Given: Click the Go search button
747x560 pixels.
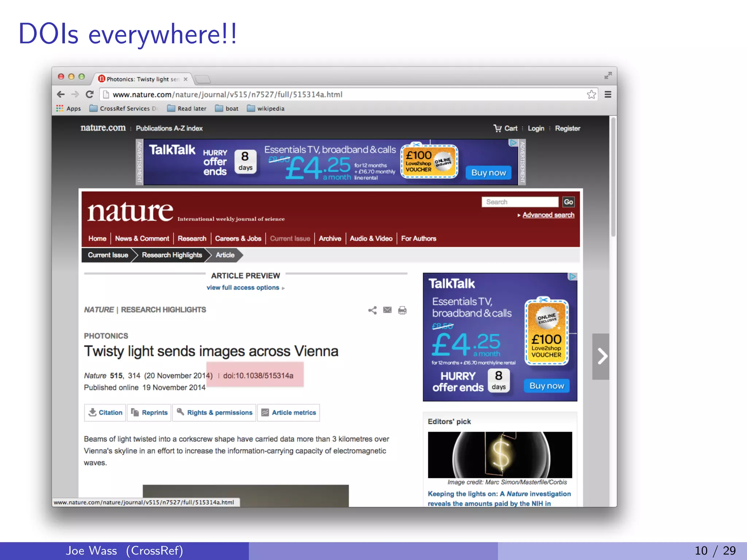Looking at the screenshot, I should point(568,202).
